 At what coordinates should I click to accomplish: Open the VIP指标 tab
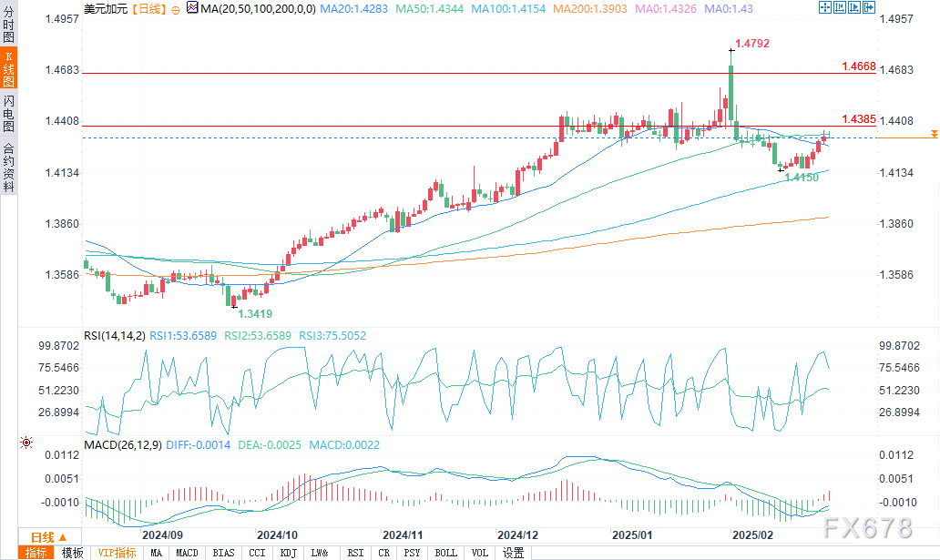(117, 553)
